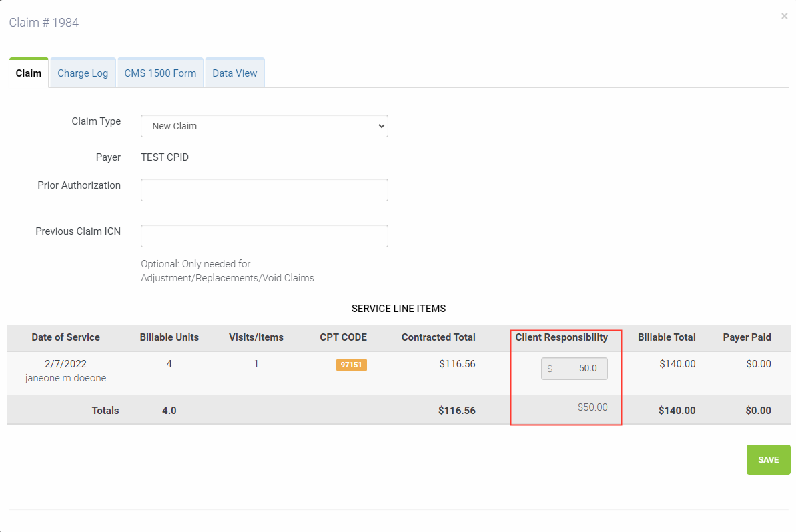Click the visits/items value 1
The image size is (796, 532).
256,363
